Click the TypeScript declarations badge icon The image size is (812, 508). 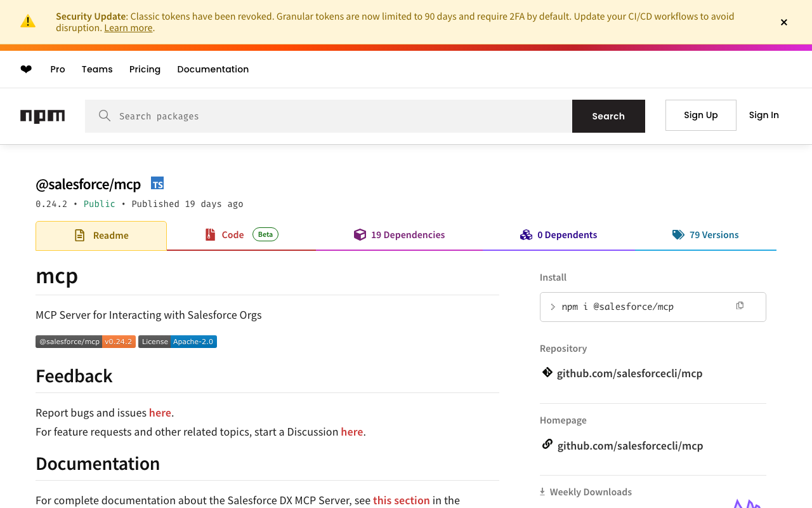coord(157,184)
